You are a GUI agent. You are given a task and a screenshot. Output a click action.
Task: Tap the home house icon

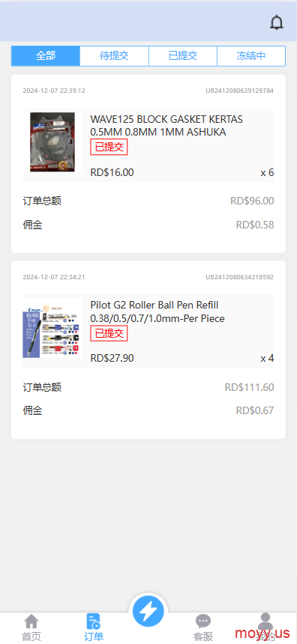coord(31,621)
